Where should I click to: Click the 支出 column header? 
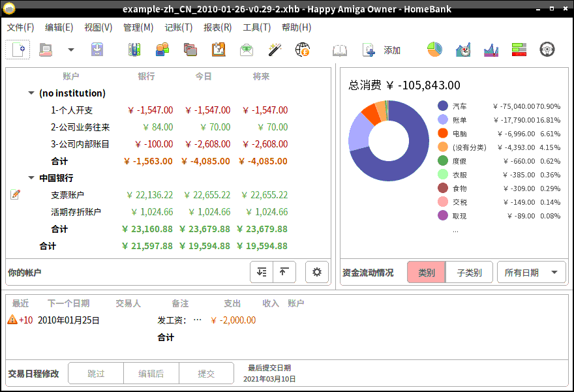(x=232, y=303)
